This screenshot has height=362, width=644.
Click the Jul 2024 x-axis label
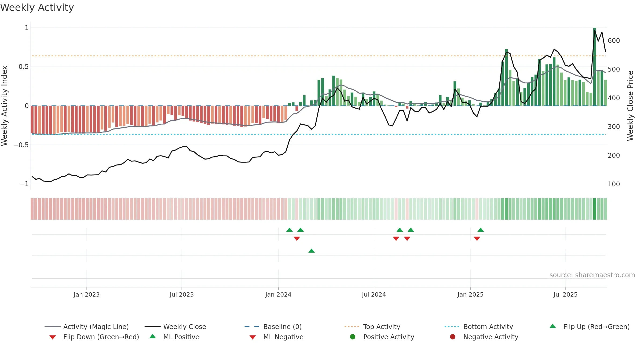[x=374, y=294]
